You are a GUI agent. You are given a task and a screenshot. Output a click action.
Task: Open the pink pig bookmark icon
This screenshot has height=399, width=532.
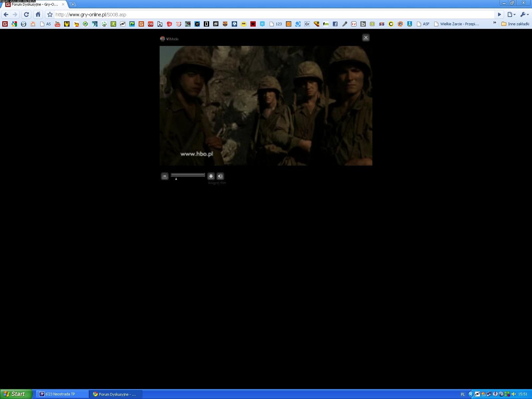point(179,24)
